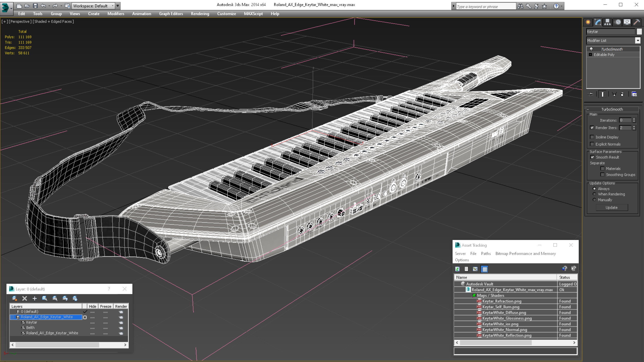Open quick access toolbar customize arrow
Image resolution: width=644 pixels, height=362 pixels.
click(x=118, y=6)
